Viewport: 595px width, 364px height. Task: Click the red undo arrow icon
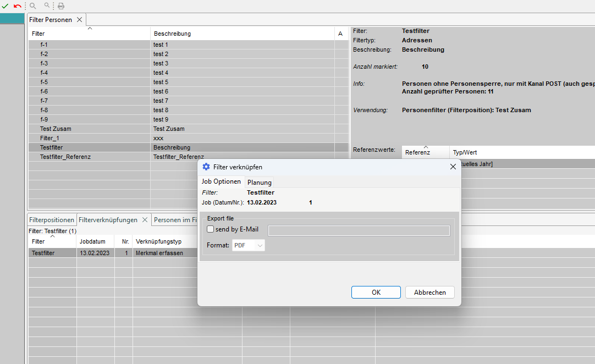coord(17,6)
